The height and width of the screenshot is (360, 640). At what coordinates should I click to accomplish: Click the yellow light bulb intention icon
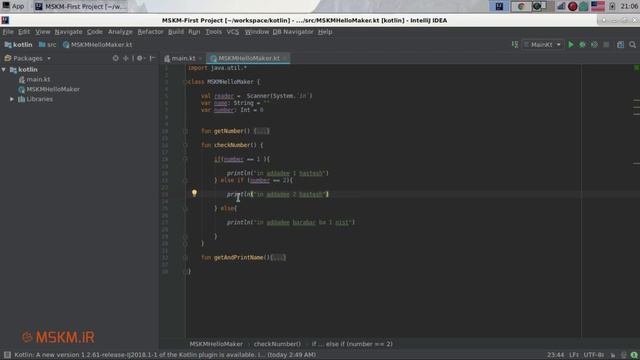[194, 193]
